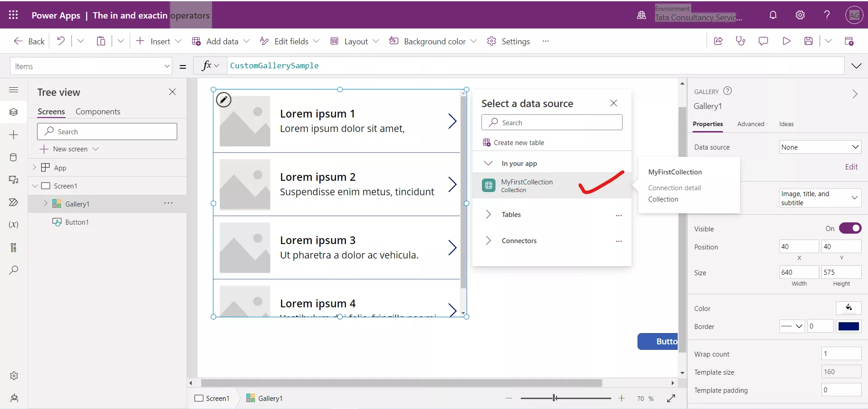Select the Screen1 checkbox near zoom bar
Viewport: 868px width, 409px height.
(199, 398)
